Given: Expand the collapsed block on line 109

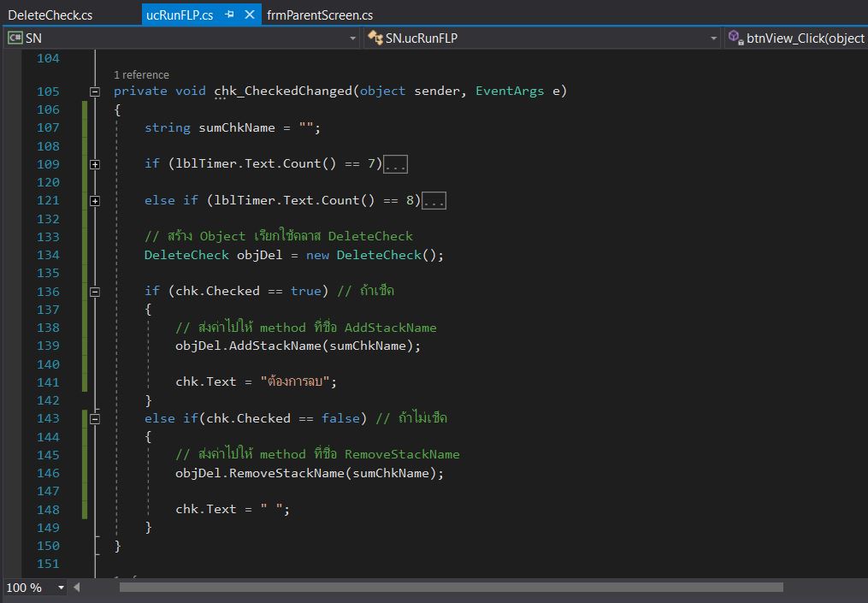Looking at the screenshot, I should coord(95,164).
